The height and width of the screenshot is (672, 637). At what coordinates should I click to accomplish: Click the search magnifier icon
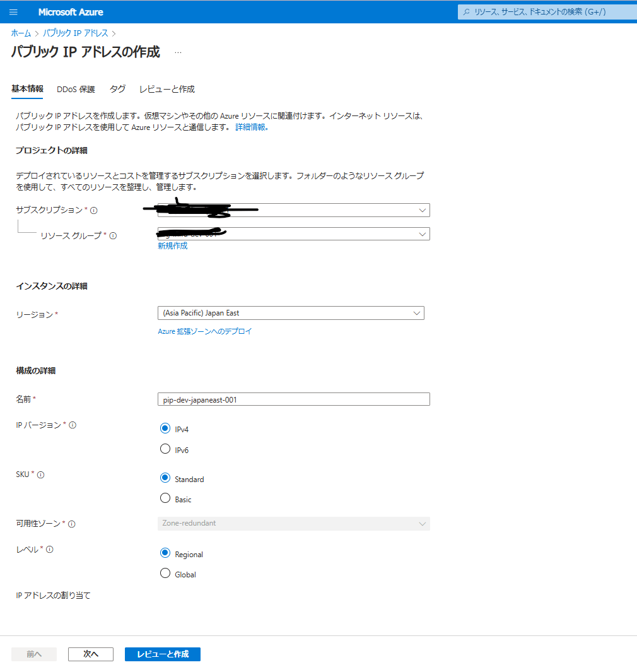point(467,12)
